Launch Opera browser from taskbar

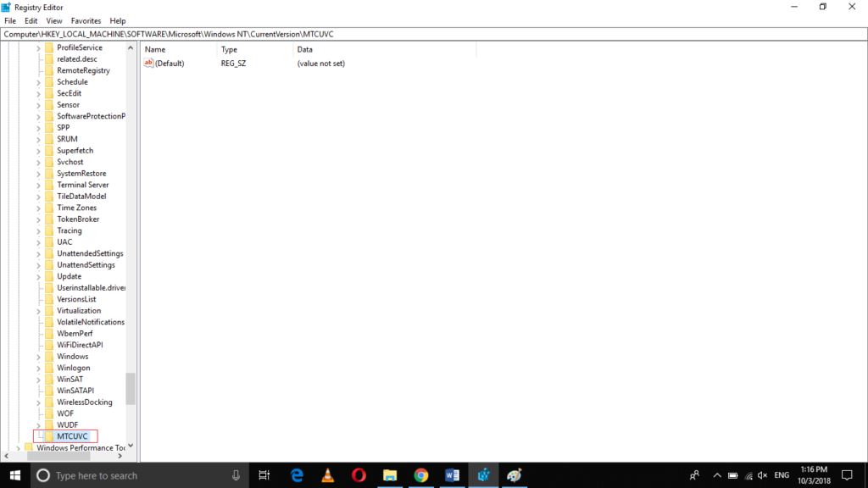pos(359,475)
